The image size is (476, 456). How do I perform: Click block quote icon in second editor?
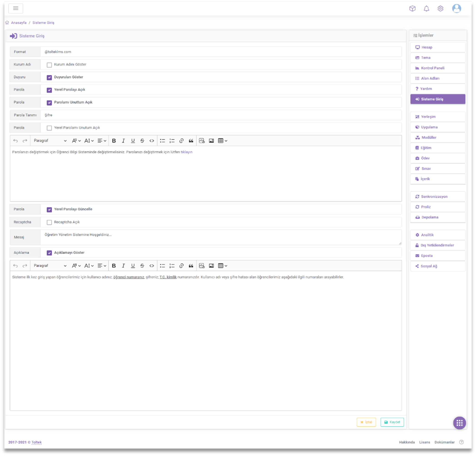[191, 266]
